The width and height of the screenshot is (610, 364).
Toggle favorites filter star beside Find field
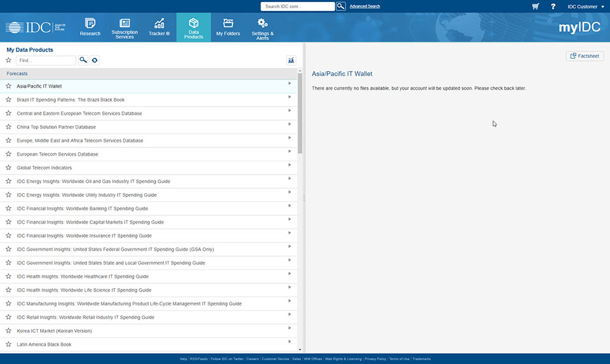pos(8,60)
